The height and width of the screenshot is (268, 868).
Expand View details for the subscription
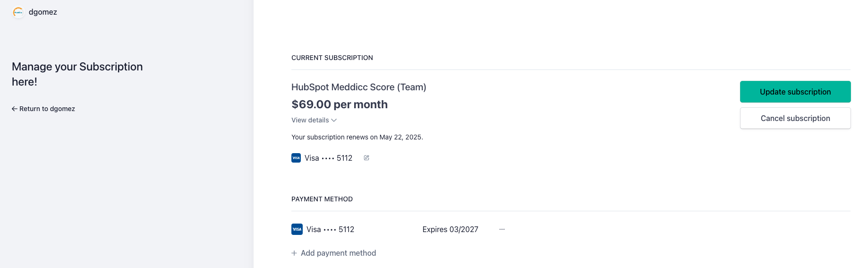coord(310,120)
